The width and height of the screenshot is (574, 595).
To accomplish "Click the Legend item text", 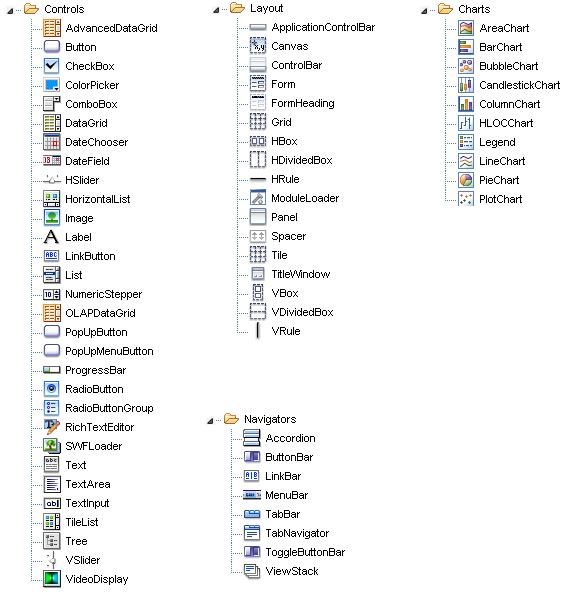I will (497, 142).
